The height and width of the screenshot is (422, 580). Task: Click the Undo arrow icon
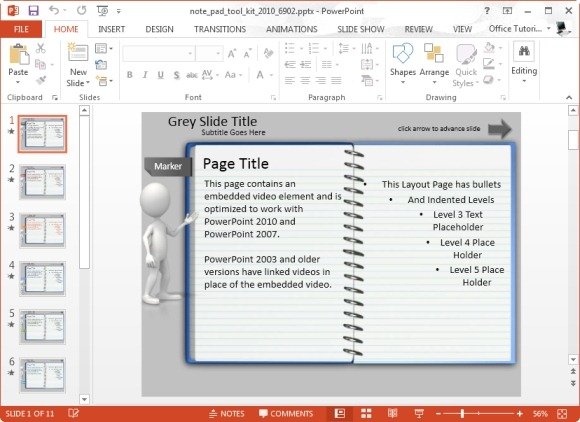[x=54, y=10]
